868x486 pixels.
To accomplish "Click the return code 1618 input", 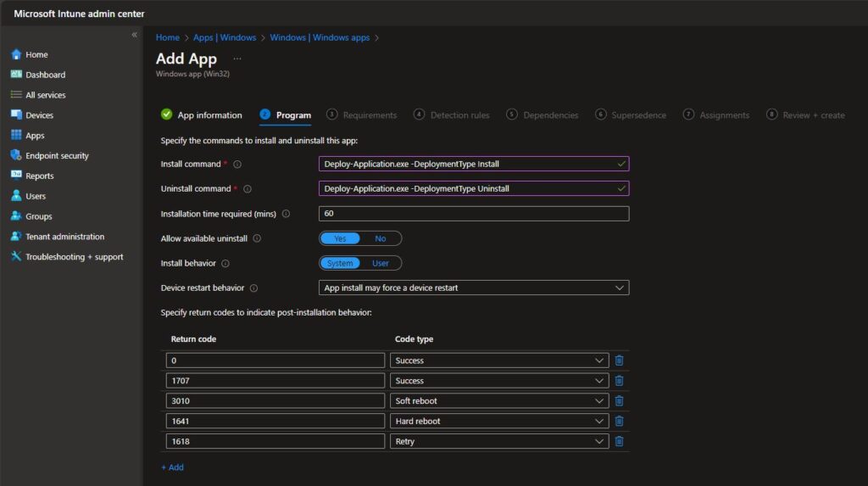I will (275, 441).
